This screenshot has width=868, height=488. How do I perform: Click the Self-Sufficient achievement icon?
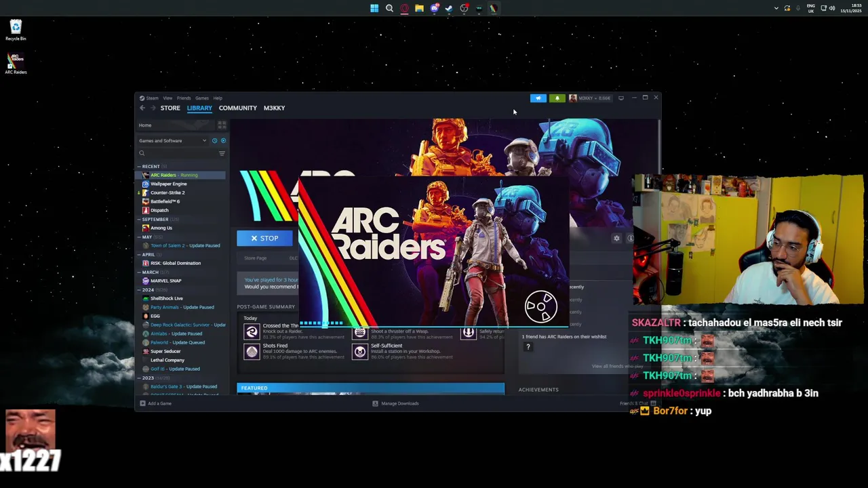pos(360,351)
